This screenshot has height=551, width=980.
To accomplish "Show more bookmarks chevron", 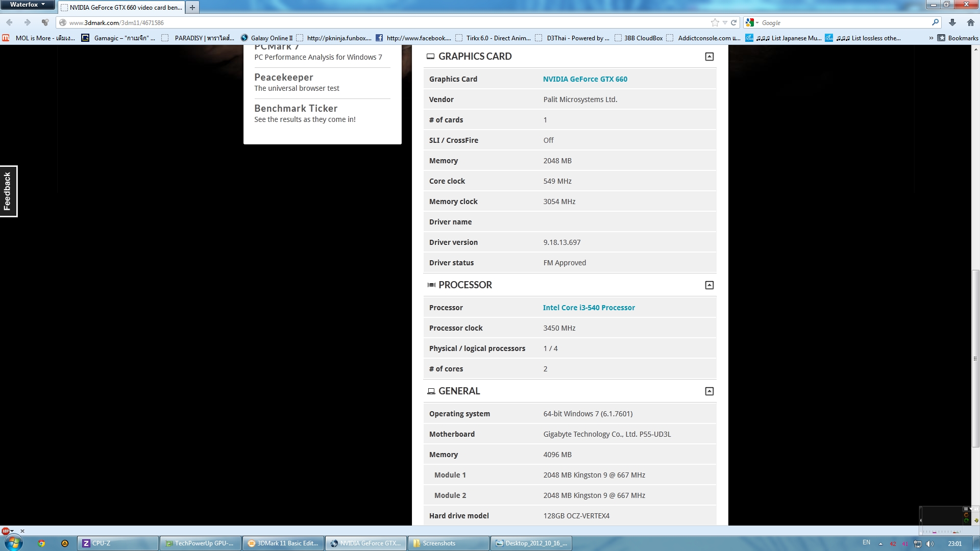I will (931, 38).
